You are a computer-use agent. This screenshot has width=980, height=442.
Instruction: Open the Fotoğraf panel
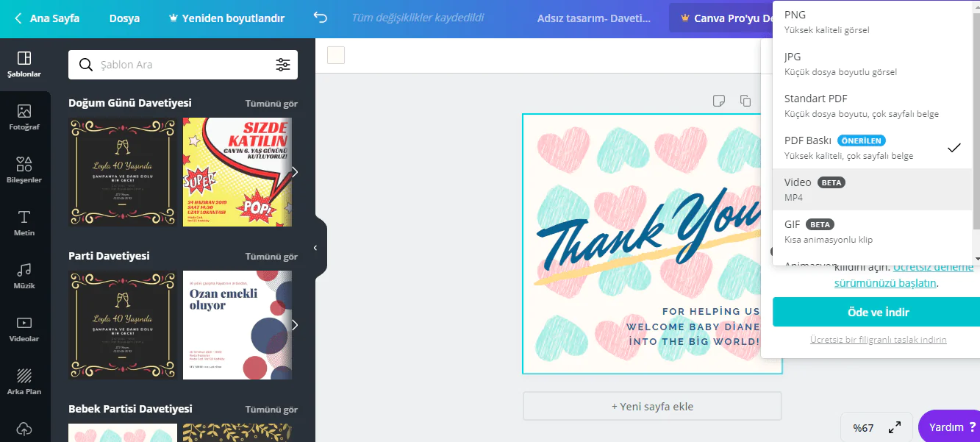(x=24, y=116)
